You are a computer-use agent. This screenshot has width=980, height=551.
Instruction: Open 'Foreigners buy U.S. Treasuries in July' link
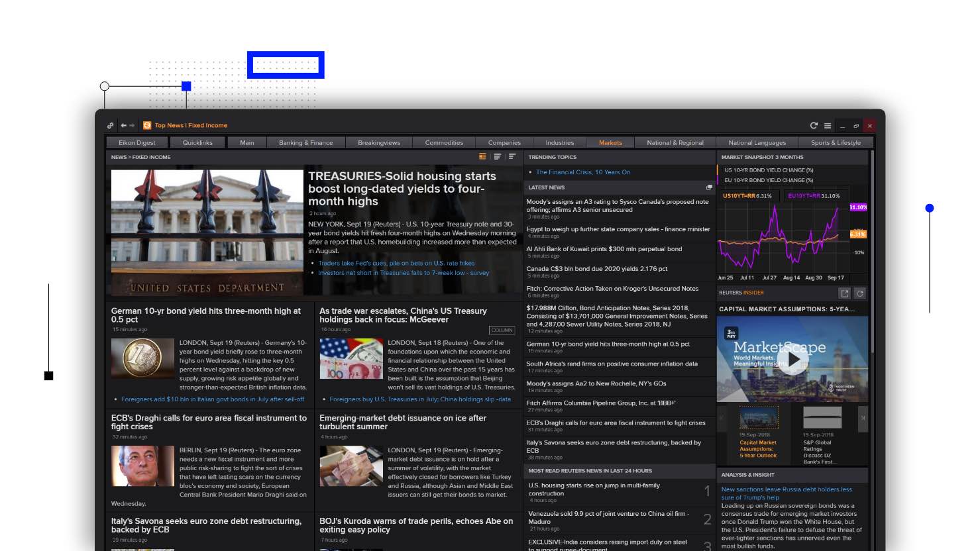pyautogui.click(x=420, y=399)
